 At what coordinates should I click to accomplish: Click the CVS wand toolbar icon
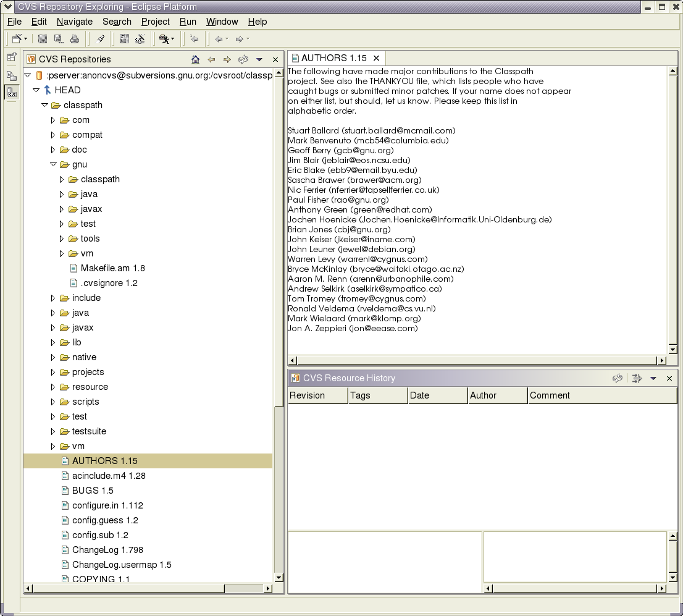click(x=140, y=39)
